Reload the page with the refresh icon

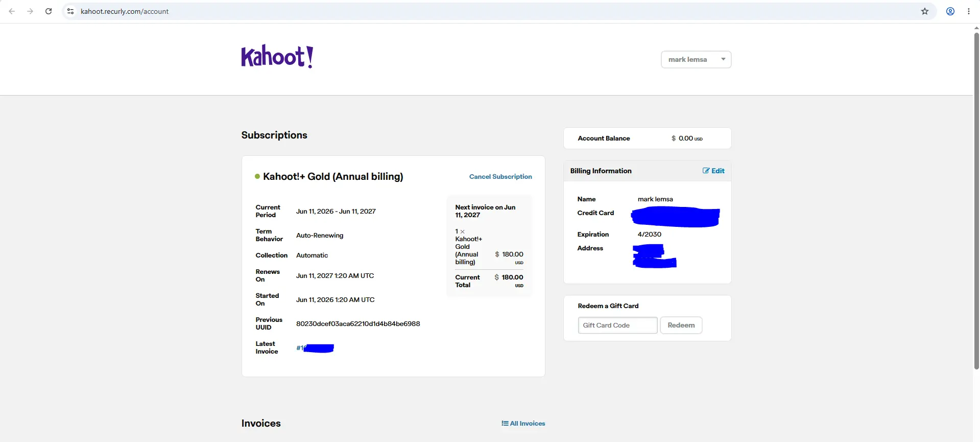[x=49, y=11]
